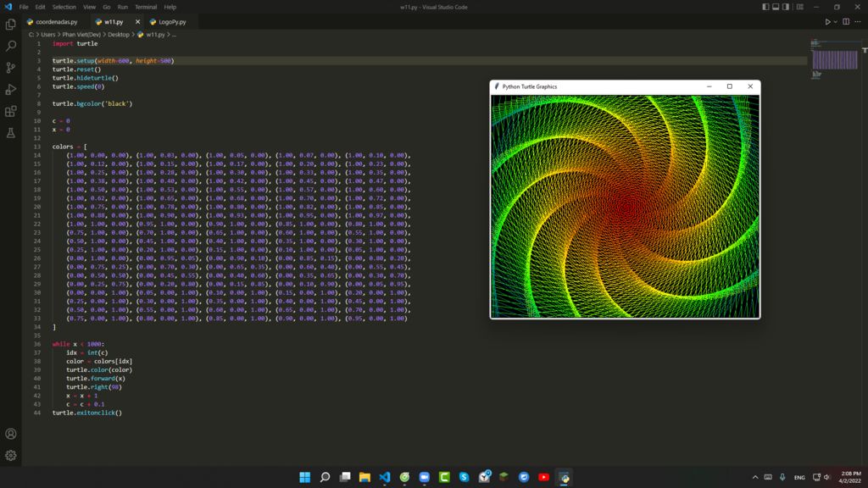Open File Explorer from the taskbar
The height and width of the screenshot is (488, 868).
(x=364, y=477)
